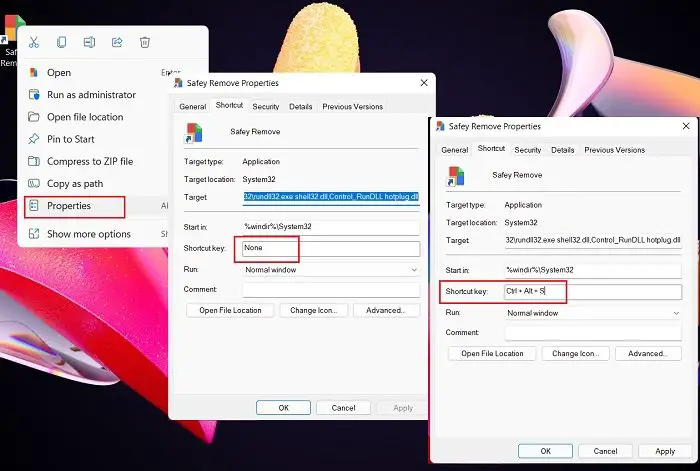Image resolution: width=700 pixels, height=471 pixels.
Task: Click Advanced button in right window
Action: 648,354
